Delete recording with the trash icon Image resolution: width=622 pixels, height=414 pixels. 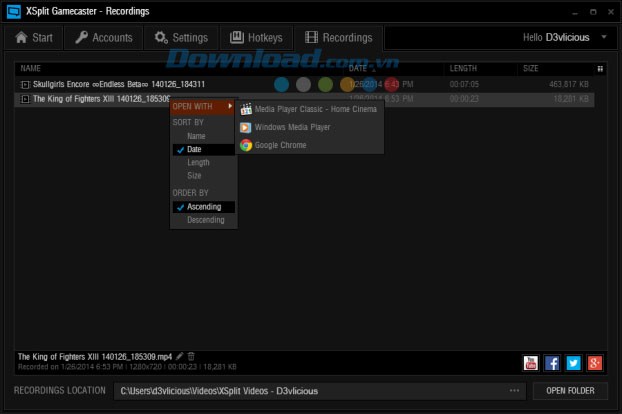point(191,356)
